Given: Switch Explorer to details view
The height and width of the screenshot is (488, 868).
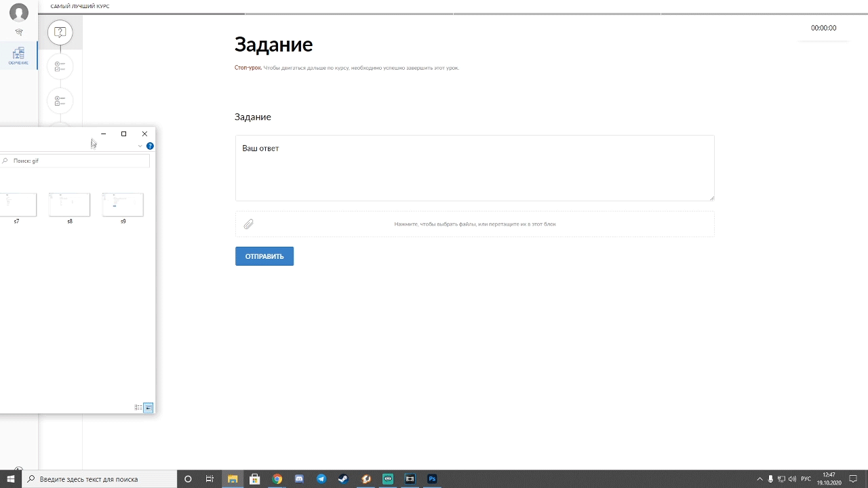Looking at the screenshot, I should [x=138, y=407].
